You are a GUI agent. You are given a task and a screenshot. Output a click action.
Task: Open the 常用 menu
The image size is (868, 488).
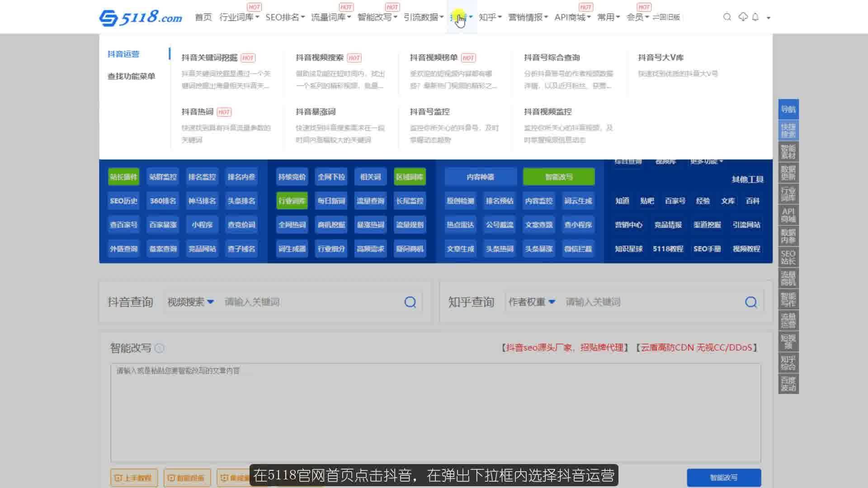609,17
